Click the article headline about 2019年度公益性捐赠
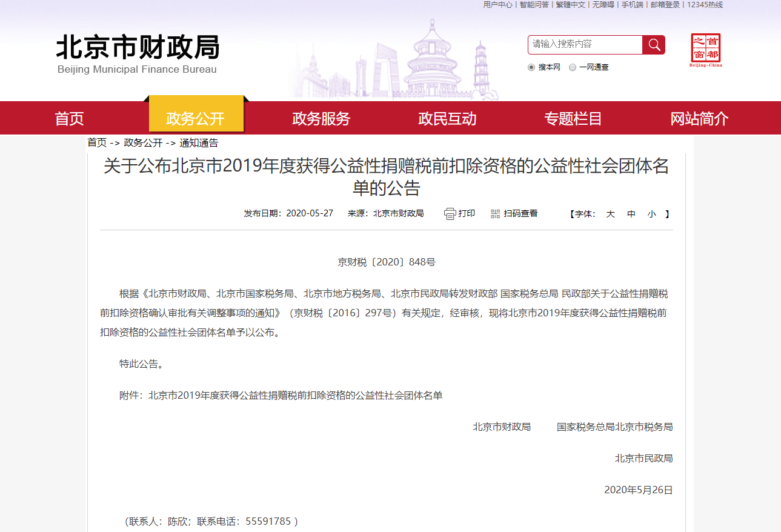This screenshot has height=532, width=781. click(x=387, y=177)
